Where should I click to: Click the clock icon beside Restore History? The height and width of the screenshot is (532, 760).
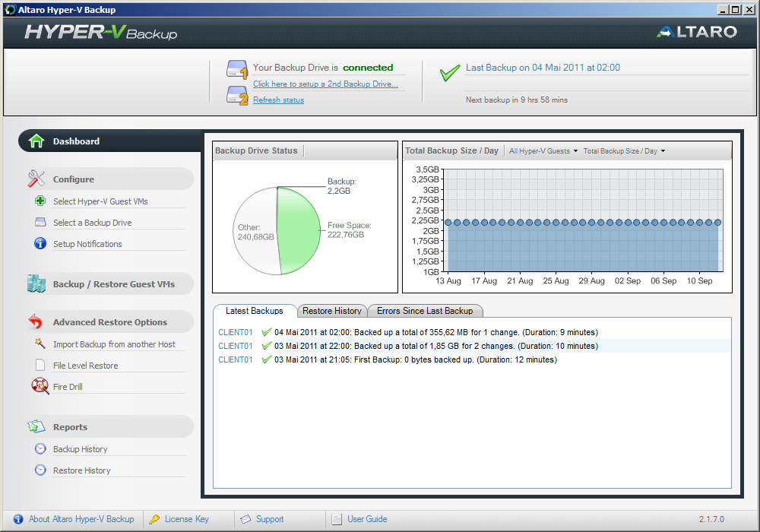[41, 470]
